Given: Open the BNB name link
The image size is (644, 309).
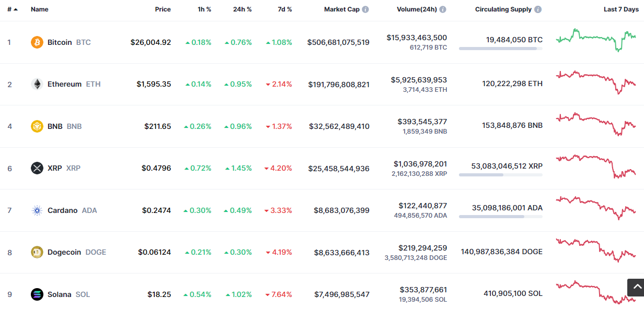Looking at the screenshot, I should pos(55,126).
